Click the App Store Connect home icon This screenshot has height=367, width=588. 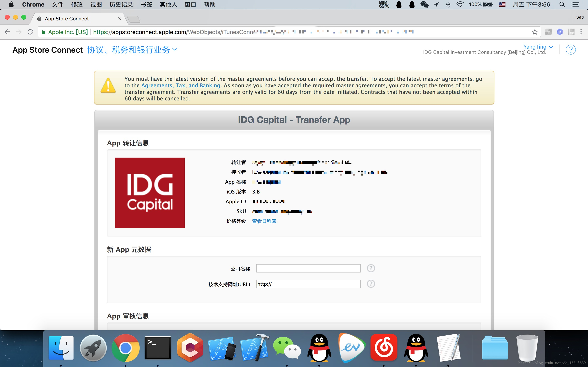point(47,50)
